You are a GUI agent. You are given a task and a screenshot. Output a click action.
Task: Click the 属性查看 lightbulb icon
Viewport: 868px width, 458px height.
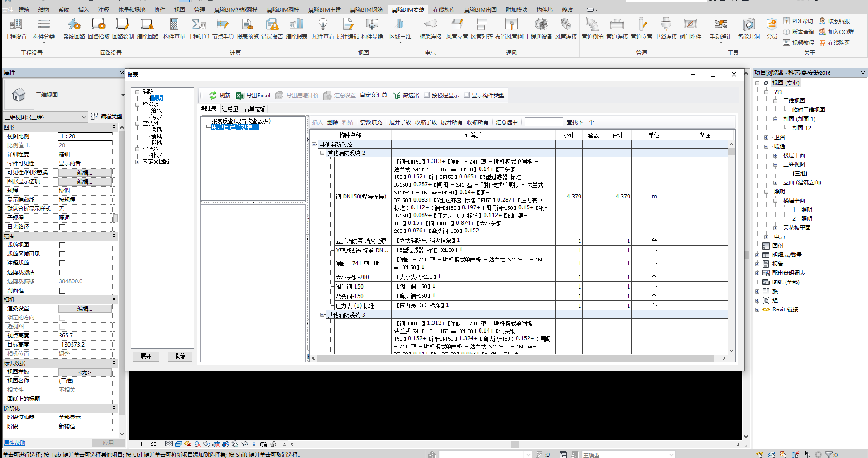pyautogui.click(x=323, y=24)
